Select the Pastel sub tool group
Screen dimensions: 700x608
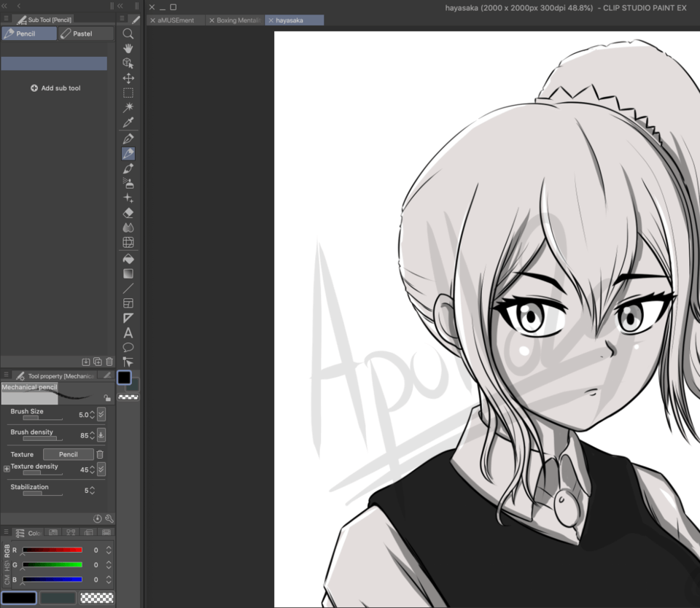(x=86, y=34)
